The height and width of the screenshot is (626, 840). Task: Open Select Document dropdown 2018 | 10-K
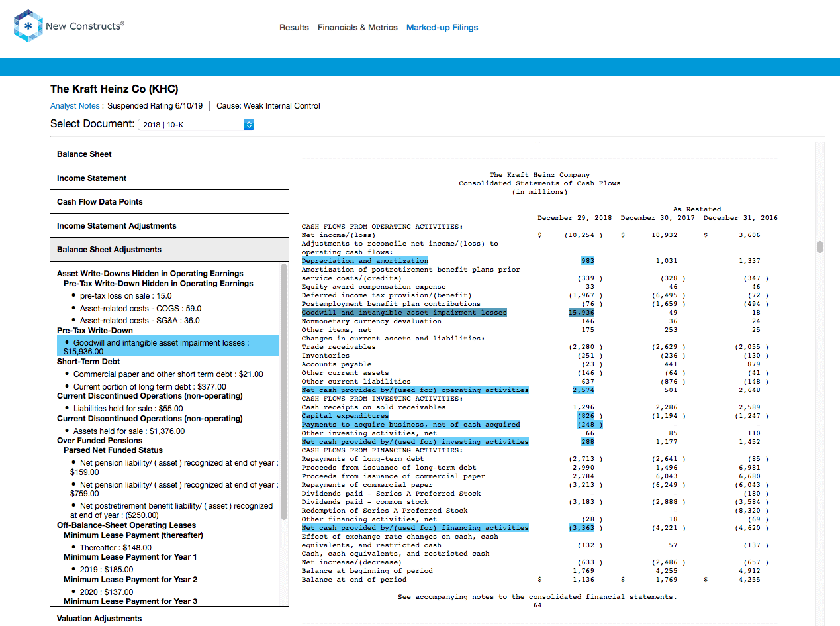click(196, 125)
